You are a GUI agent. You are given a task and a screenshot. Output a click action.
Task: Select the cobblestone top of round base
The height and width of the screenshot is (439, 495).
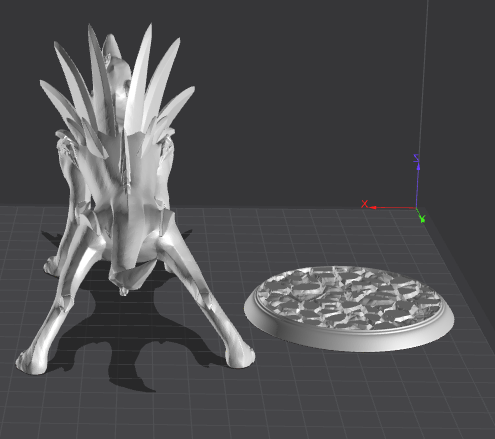click(x=348, y=298)
